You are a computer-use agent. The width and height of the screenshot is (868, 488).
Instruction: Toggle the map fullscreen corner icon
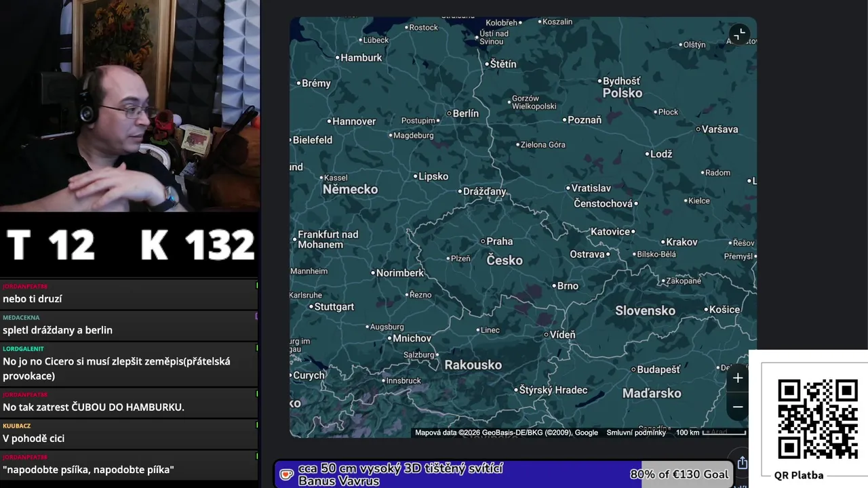click(x=739, y=34)
